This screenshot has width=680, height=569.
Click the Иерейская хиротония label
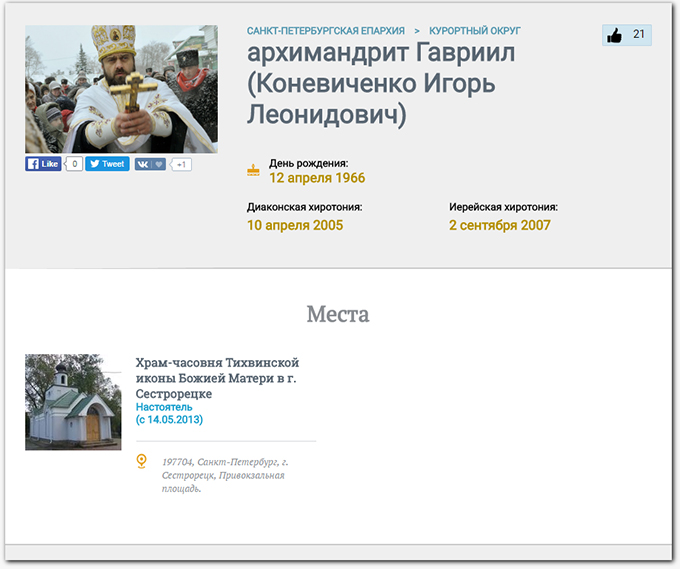[503, 207]
